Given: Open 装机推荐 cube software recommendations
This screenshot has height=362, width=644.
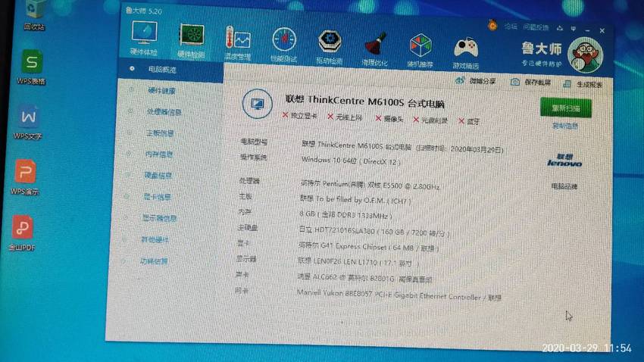Looking at the screenshot, I should click(x=420, y=51).
